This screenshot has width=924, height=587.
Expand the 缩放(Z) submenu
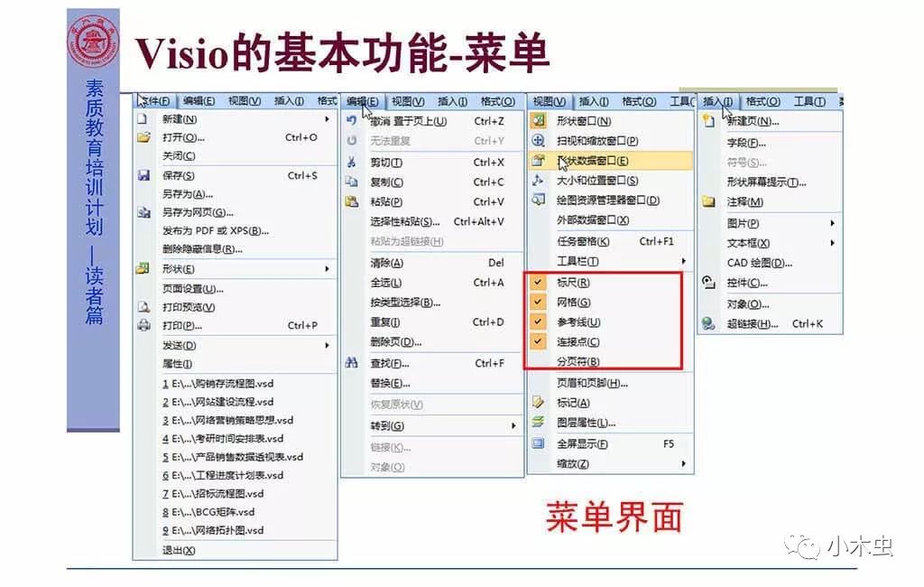683,463
